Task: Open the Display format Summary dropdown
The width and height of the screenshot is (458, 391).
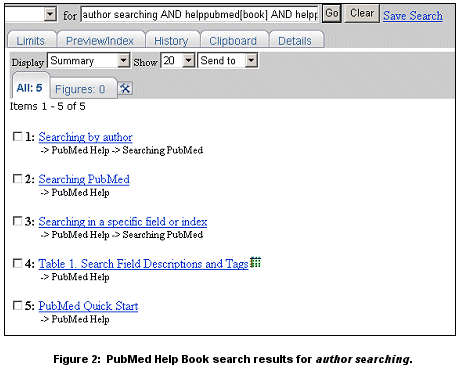Action: pos(89,61)
